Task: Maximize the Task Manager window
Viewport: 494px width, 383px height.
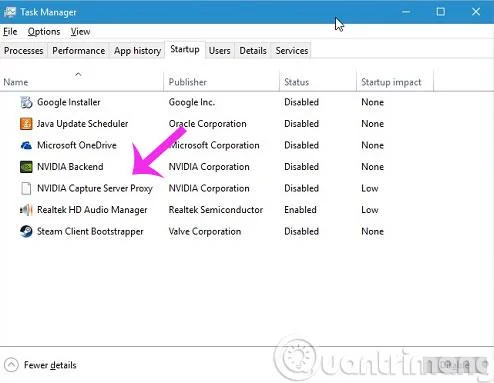Action: click(441, 12)
